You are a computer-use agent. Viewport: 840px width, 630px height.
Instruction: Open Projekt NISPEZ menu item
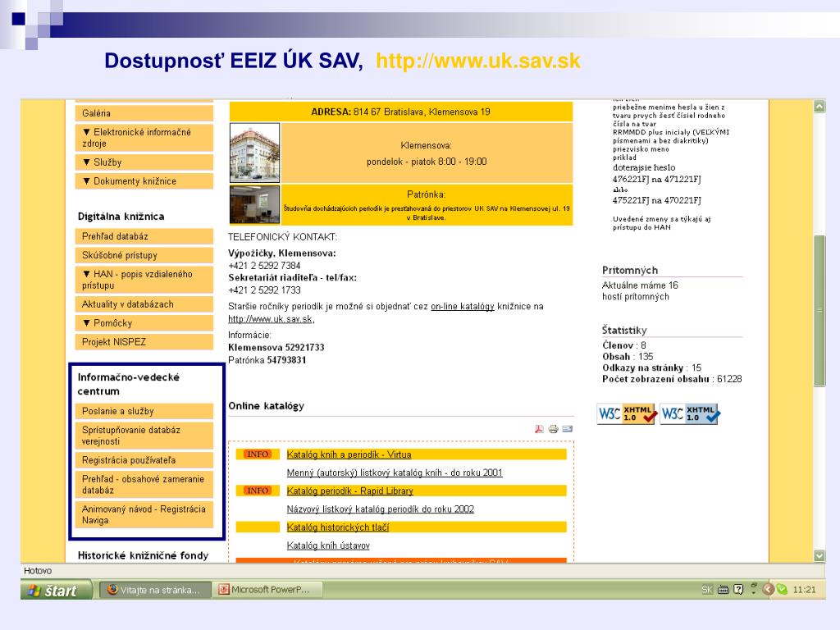coord(144,342)
